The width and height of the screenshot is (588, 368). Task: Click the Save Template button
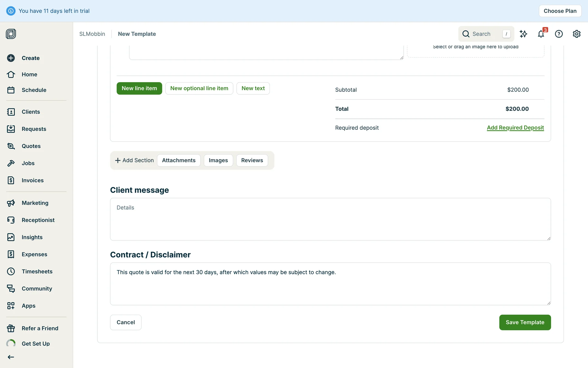(525, 322)
